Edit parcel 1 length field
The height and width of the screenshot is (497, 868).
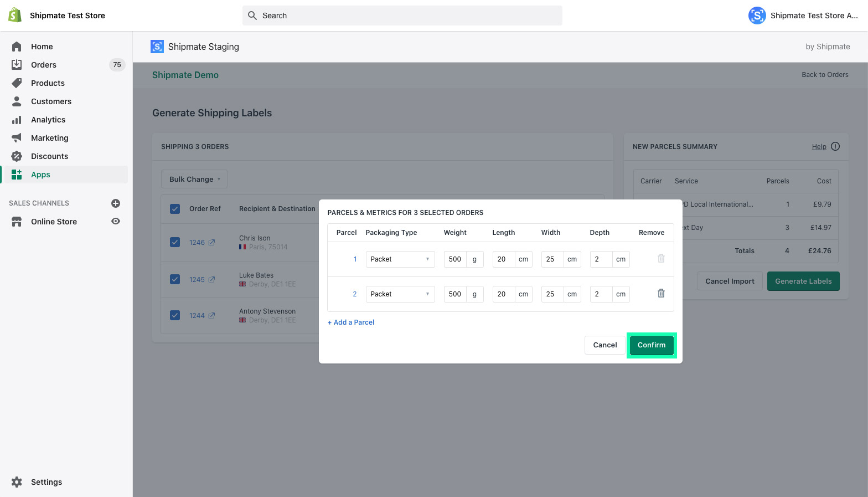[504, 259]
